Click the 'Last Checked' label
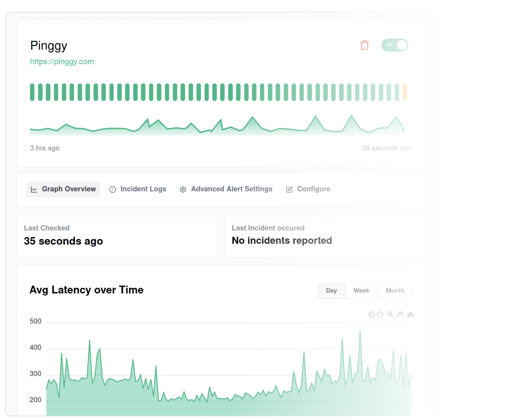Screen dimensions: 532x419 pos(47,228)
